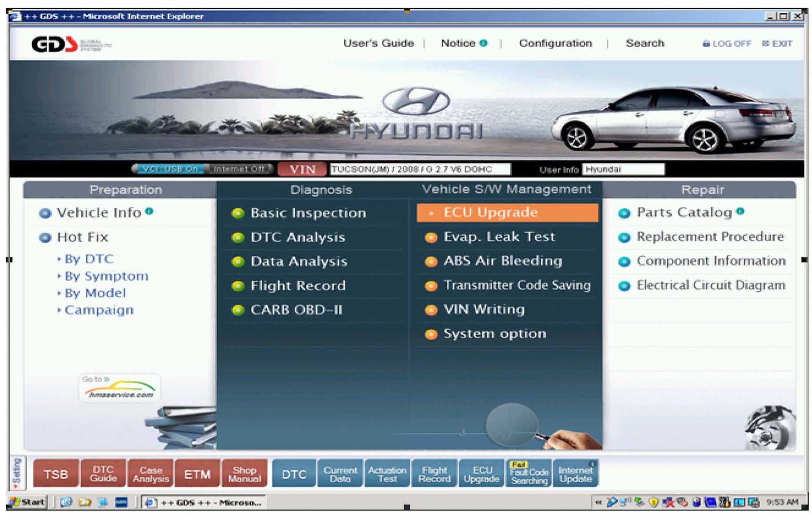Expand the Setting side tab

click(x=17, y=473)
